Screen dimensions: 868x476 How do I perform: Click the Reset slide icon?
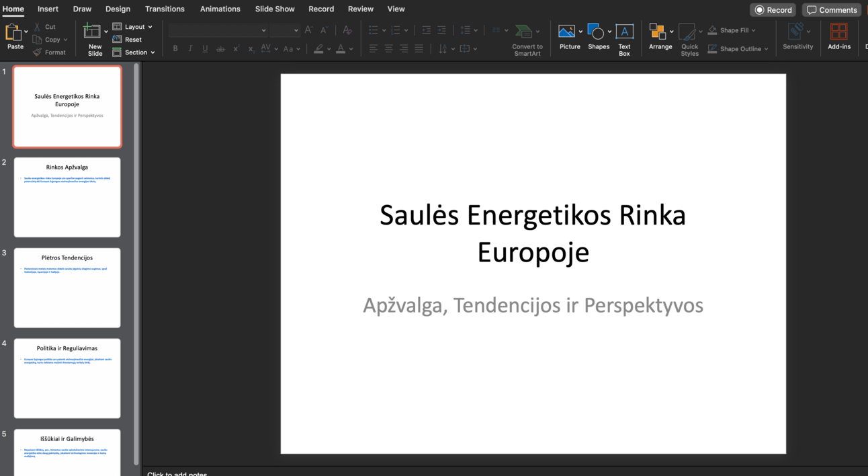click(128, 40)
